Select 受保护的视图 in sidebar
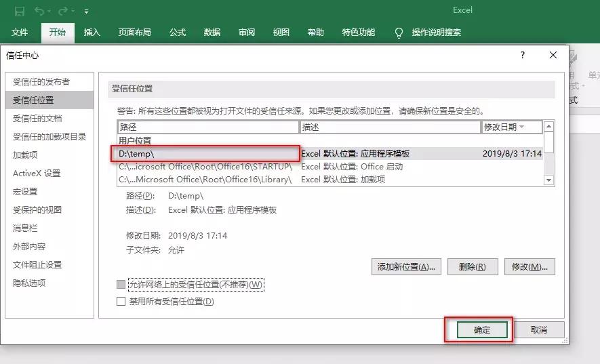Screen dimensions: 600x364 tap(49, 209)
